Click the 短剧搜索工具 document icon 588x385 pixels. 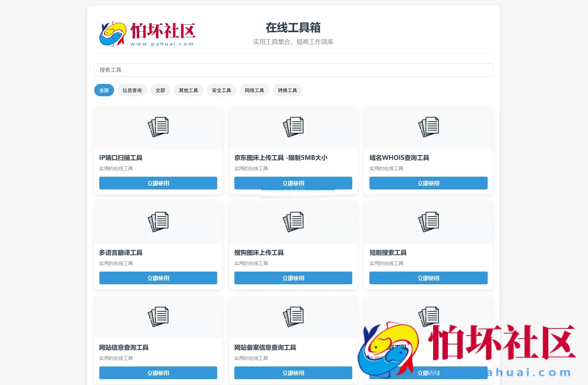(x=428, y=222)
